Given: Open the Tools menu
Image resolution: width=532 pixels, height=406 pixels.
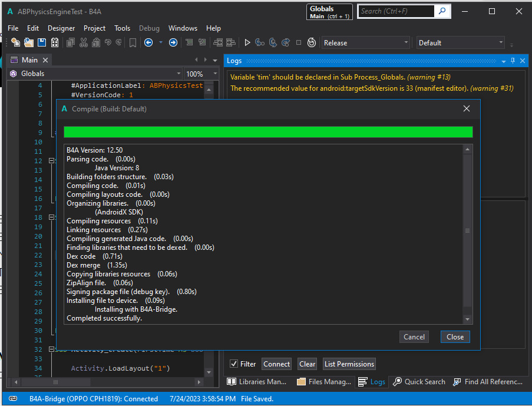Looking at the screenshot, I should (122, 28).
